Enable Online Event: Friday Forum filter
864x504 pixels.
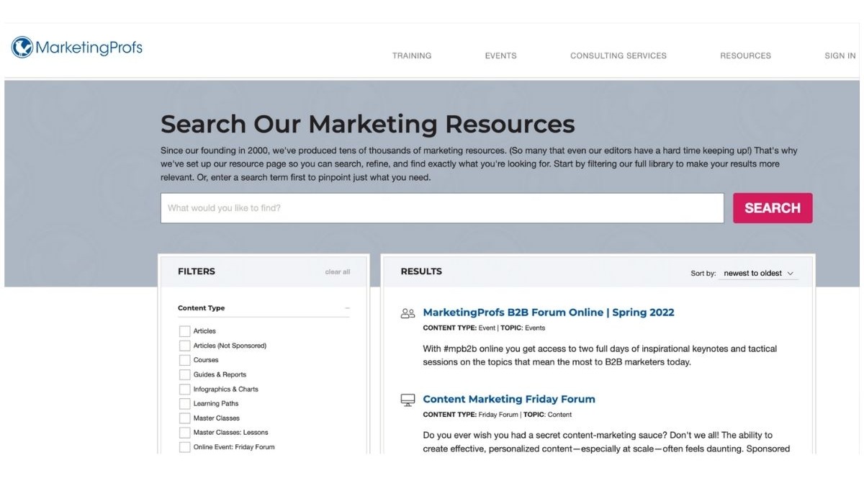tap(184, 447)
